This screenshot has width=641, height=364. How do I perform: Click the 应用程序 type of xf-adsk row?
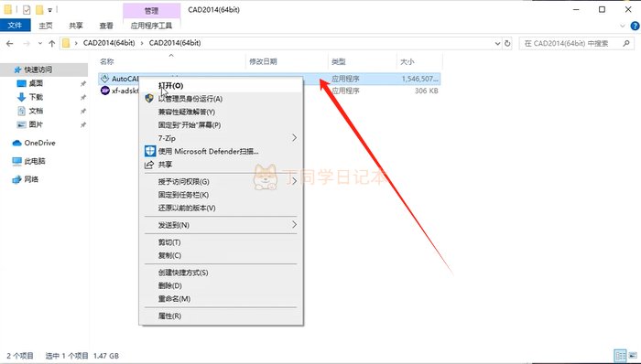coord(345,91)
